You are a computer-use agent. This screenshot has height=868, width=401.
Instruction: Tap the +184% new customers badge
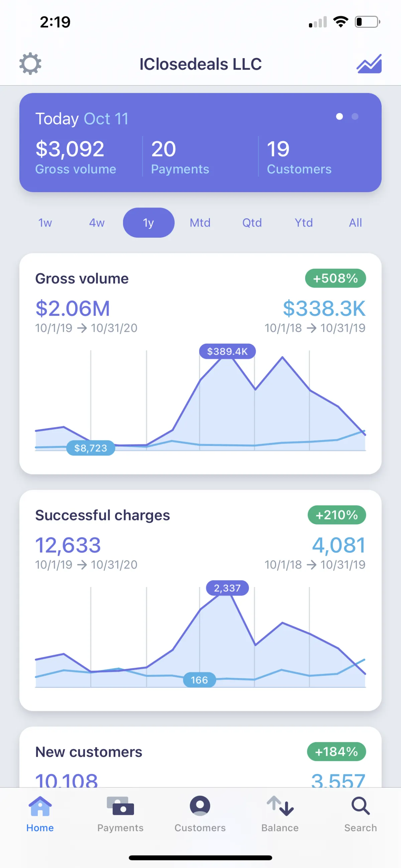click(336, 751)
